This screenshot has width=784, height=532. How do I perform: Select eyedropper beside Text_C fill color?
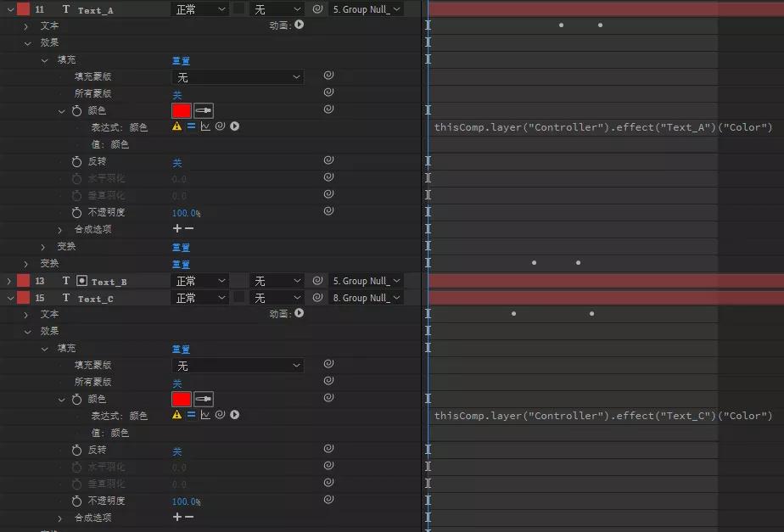click(x=204, y=399)
